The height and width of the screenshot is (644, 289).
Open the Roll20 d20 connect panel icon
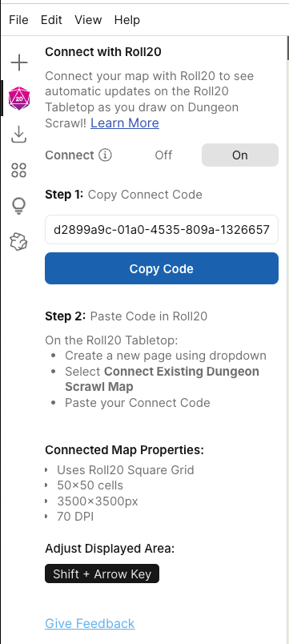click(x=19, y=99)
